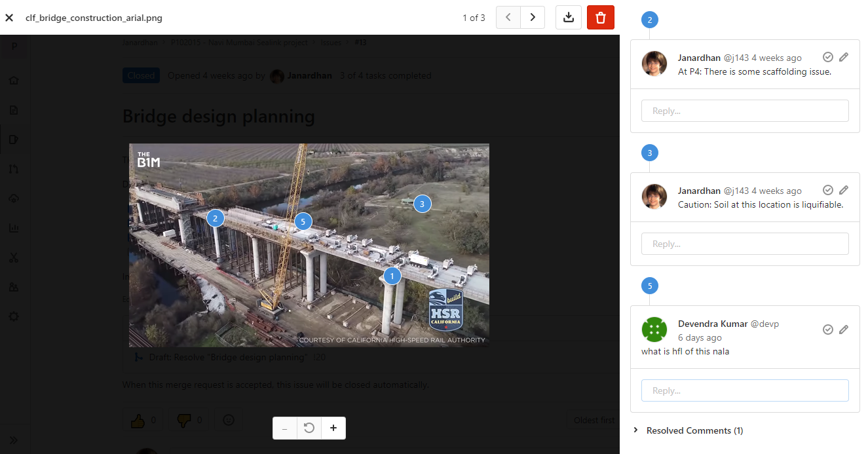Click text 'what is hfl of this nala'
The image size is (868, 454).
click(x=685, y=351)
